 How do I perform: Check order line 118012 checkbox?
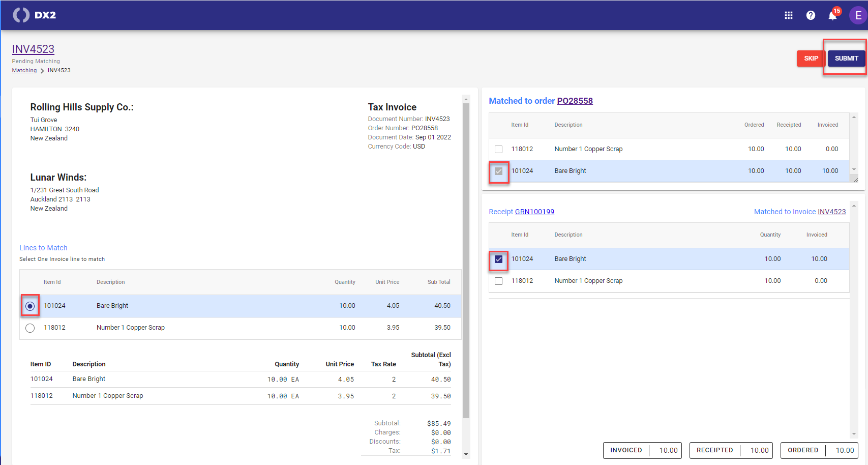point(498,150)
